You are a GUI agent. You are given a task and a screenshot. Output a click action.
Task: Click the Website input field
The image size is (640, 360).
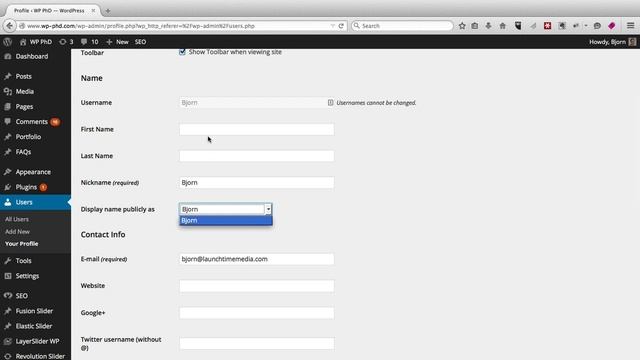256,286
